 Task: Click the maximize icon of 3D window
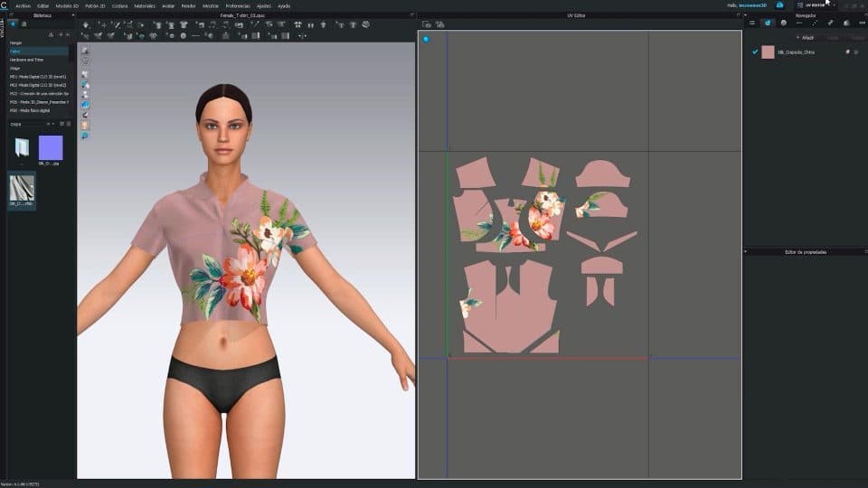(x=411, y=15)
